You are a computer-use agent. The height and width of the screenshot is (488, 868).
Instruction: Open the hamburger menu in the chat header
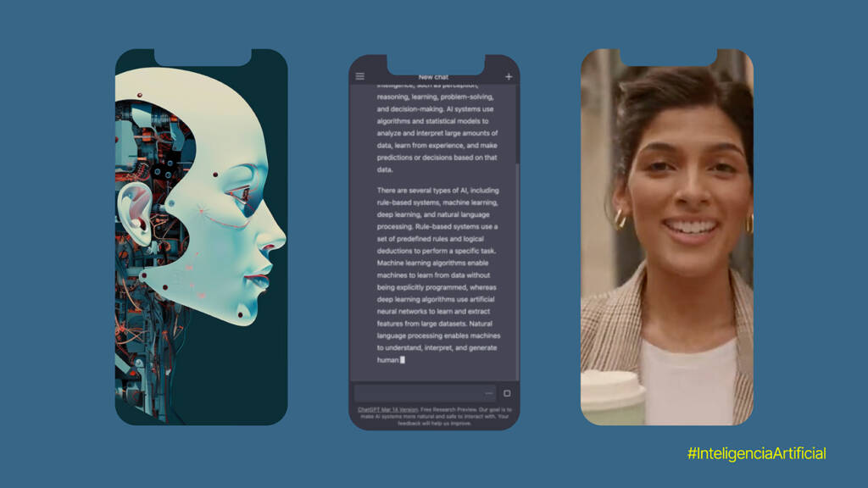tap(359, 76)
